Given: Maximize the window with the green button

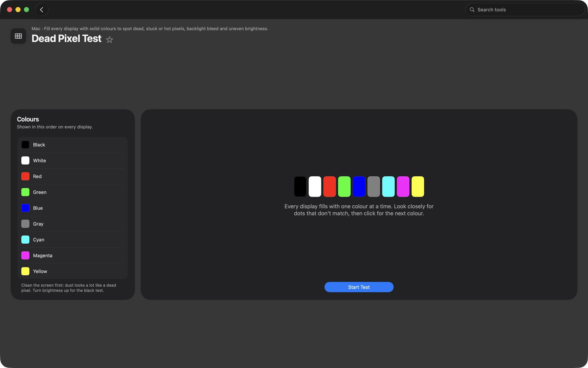Looking at the screenshot, I should [x=26, y=10].
